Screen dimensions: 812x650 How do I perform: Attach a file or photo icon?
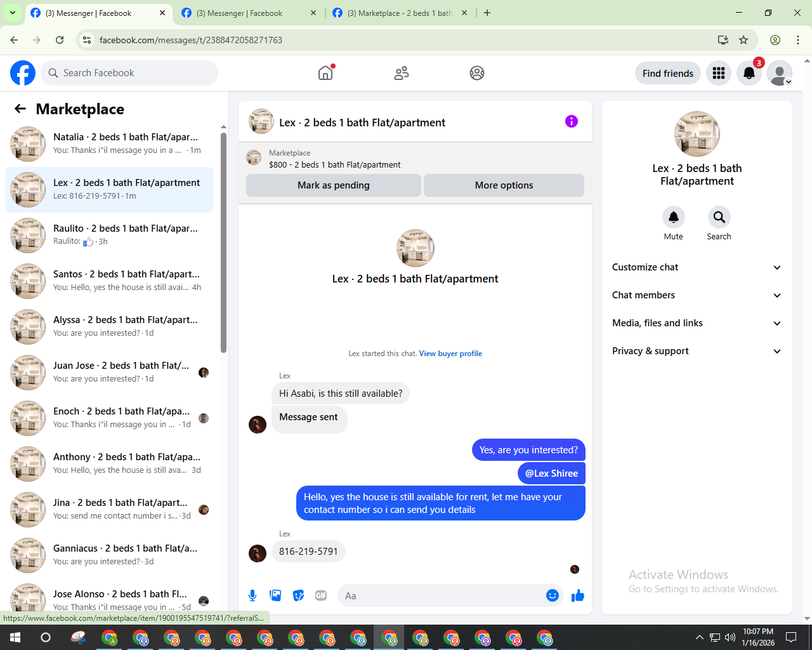[275, 595]
